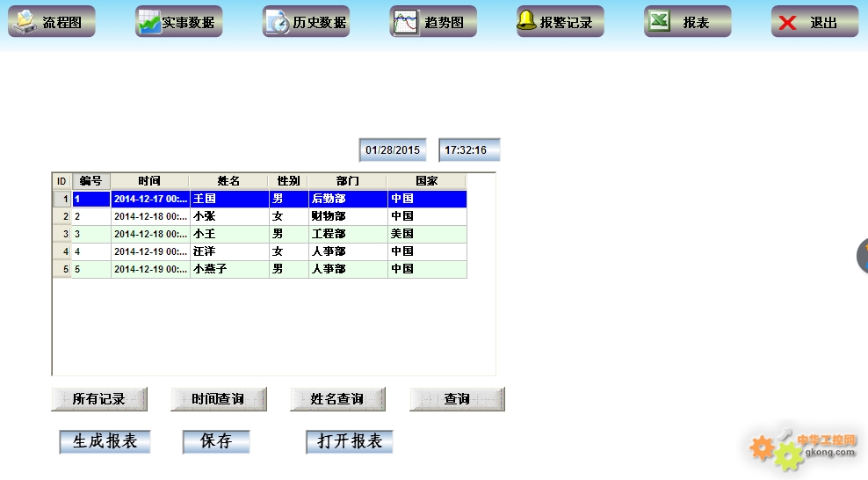The width and height of the screenshot is (868, 480).
Task: Click gender cell 女 in 汪洋 row
Action: (288, 251)
